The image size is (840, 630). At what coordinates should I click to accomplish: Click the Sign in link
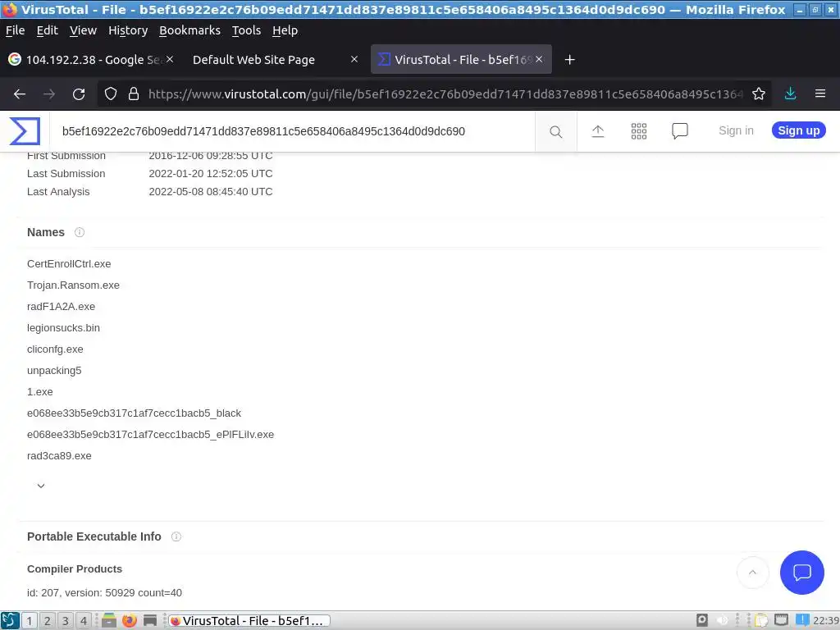pos(736,130)
